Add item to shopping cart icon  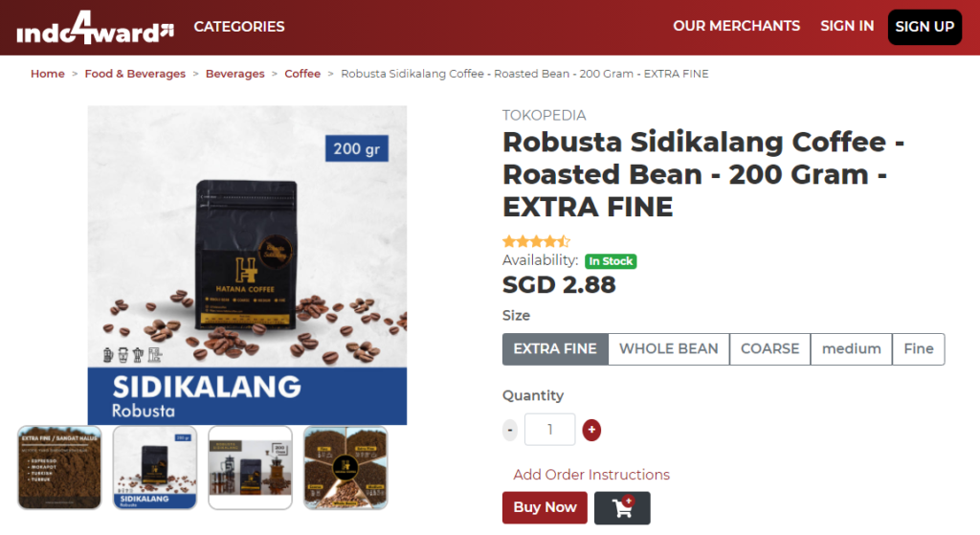point(622,507)
